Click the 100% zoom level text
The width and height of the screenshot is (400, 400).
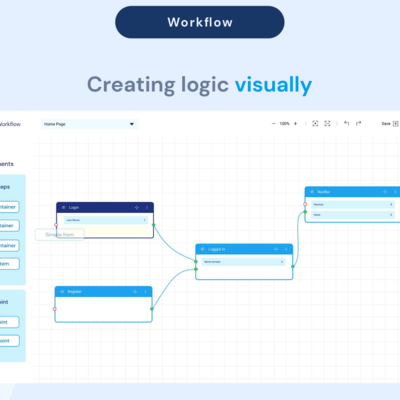284,124
